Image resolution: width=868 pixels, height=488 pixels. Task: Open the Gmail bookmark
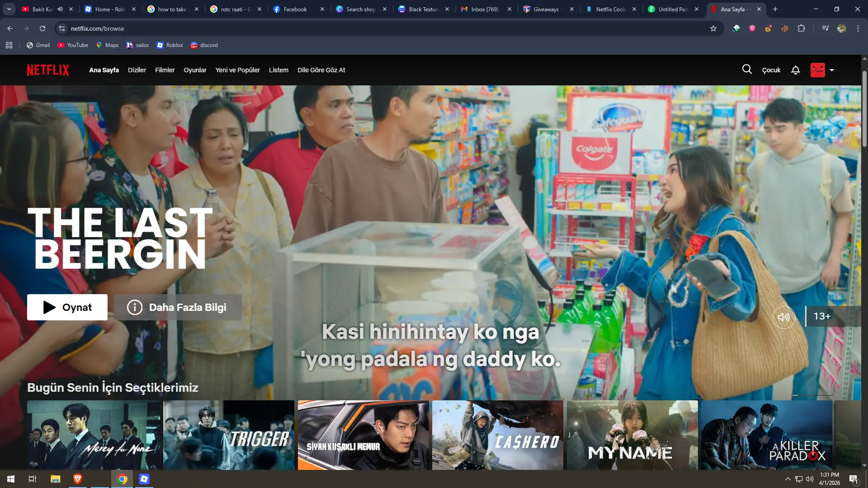click(38, 45)
